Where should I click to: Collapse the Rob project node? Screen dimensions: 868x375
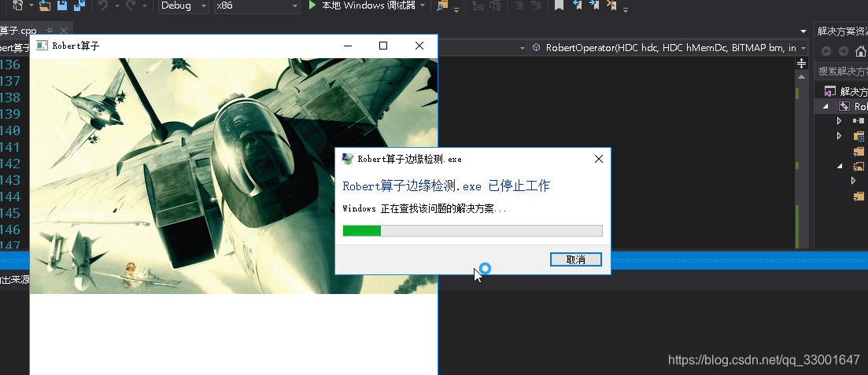click(826, 106)
